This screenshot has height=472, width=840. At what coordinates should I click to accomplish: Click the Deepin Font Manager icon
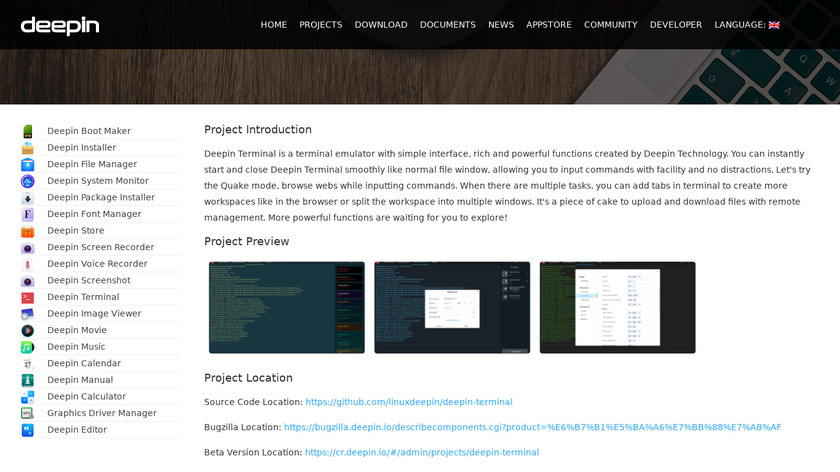click(28, 214)
